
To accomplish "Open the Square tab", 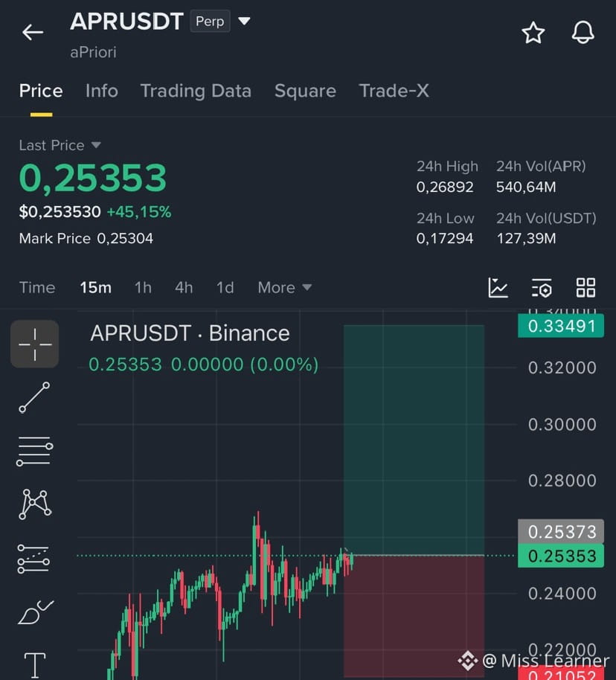I will 306,91.
